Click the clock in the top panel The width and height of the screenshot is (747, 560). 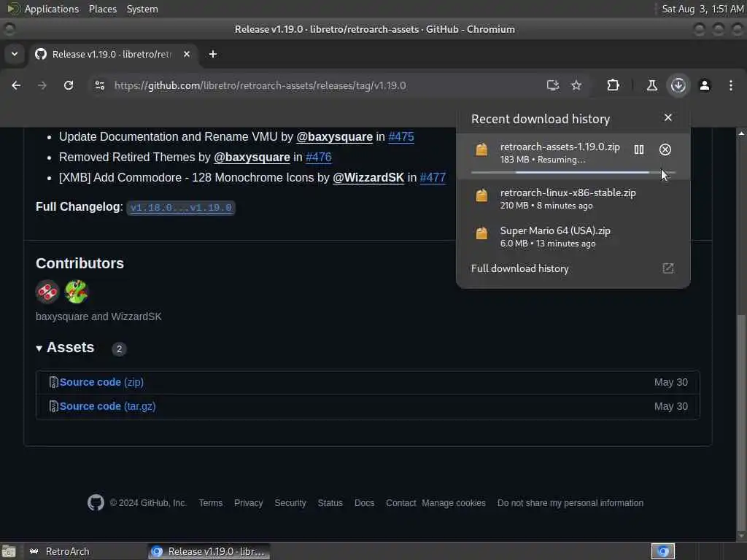(x=703, y=9)
